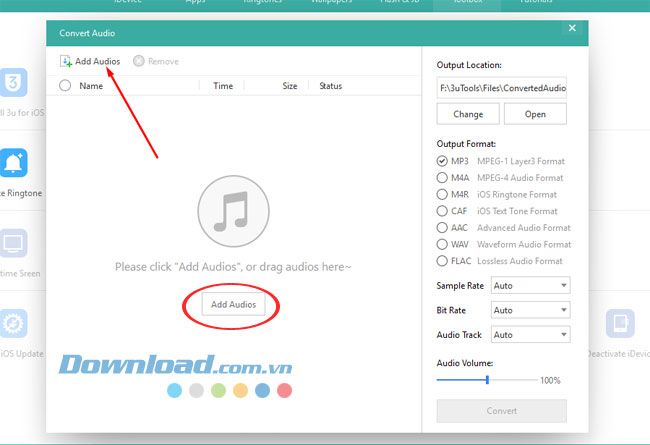Click the Name column header
650x445 pixels.
click(x=91, y=86)
